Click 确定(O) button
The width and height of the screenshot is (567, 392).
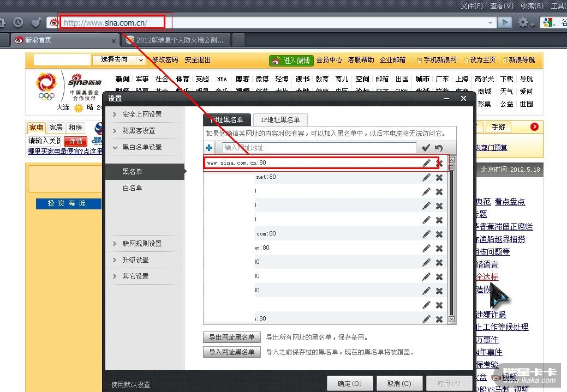350,383
